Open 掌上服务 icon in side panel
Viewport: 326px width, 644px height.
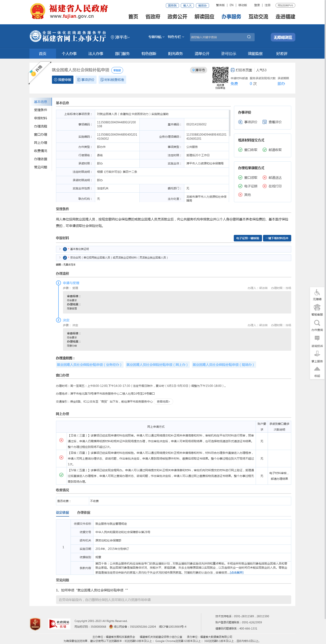(317, 354)
